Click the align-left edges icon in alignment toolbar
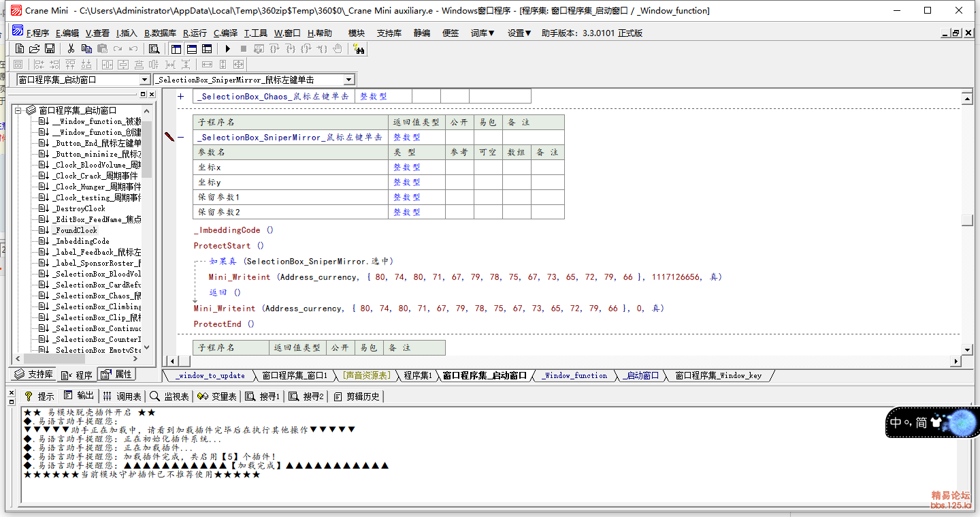Viewport: 980px width, 517px height. pyautogui.click(x=39, y=64)
